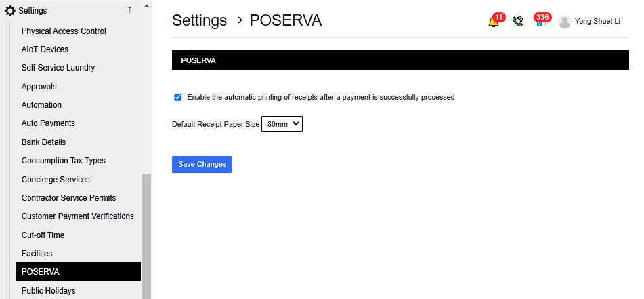
Task: Click the Save Changes button
Action: tap(202, 164)
